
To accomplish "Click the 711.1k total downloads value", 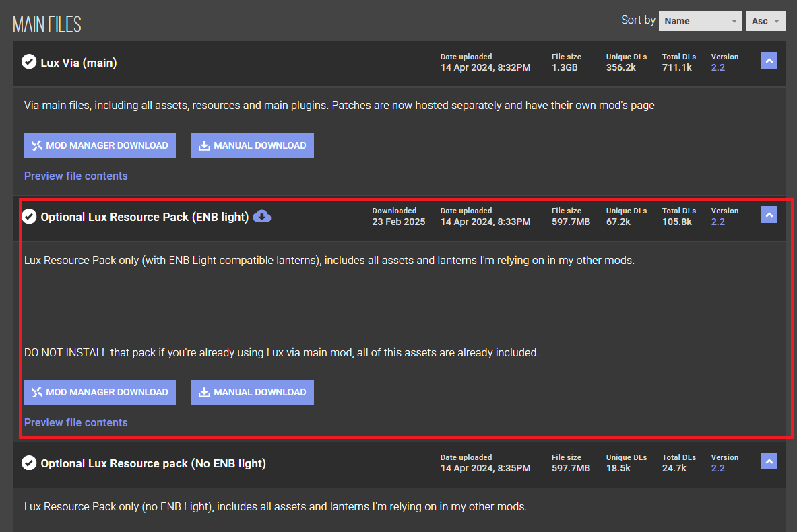I will pyautogui.click(x=676, y=67).
